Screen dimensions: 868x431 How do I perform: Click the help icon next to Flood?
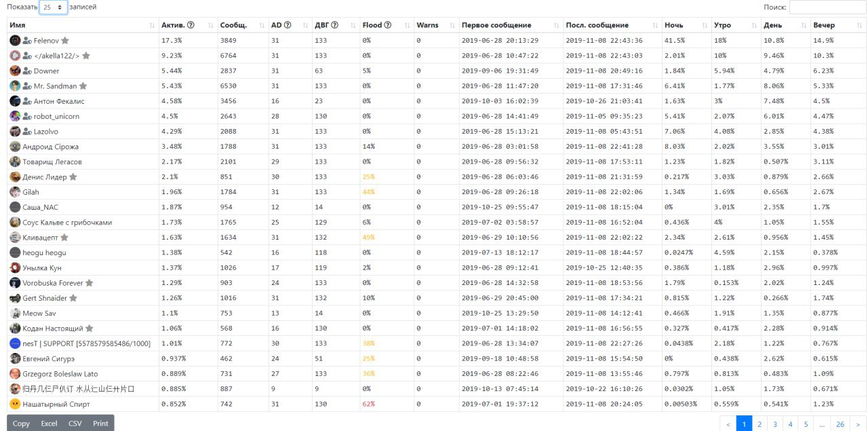pos(388,25)
